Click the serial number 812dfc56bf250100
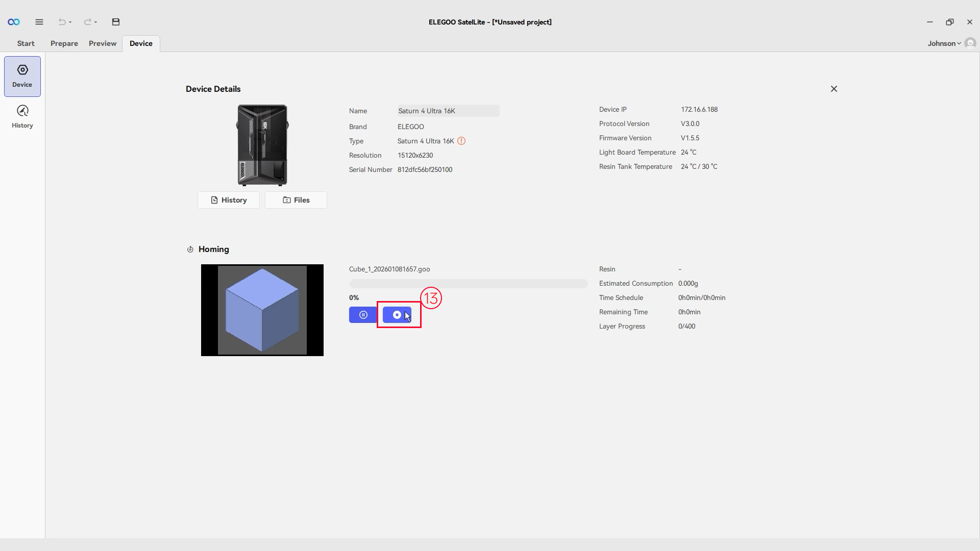 [x=425, y=169]
